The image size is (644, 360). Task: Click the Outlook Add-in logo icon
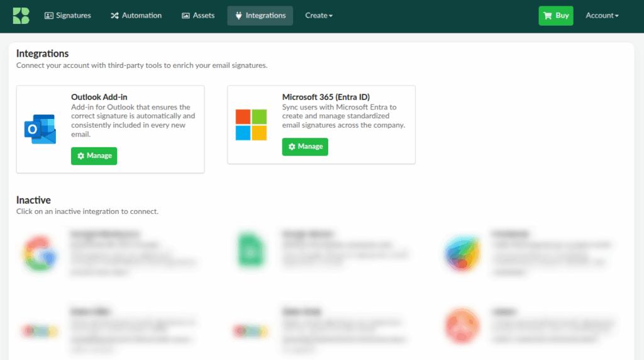(x=40, y=129)
